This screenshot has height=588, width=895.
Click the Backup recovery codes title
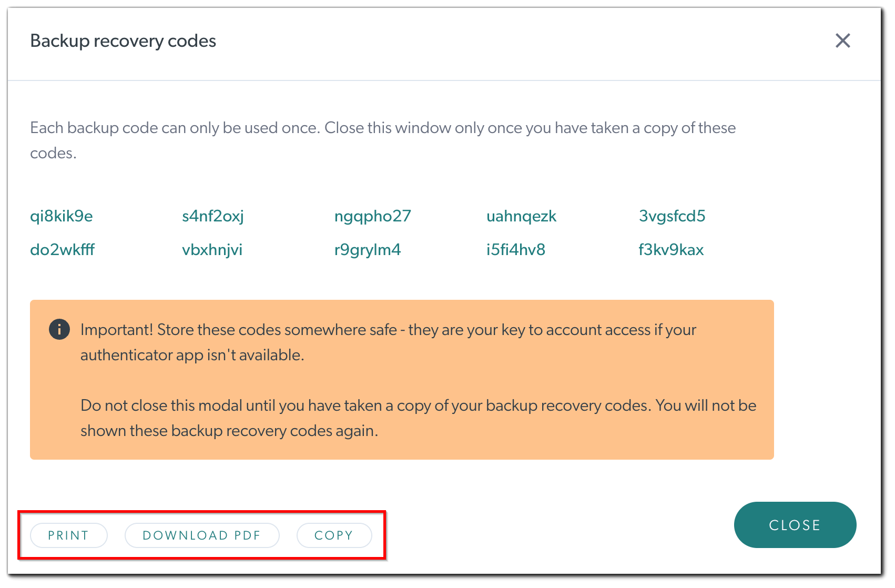[x=123, y=40]
